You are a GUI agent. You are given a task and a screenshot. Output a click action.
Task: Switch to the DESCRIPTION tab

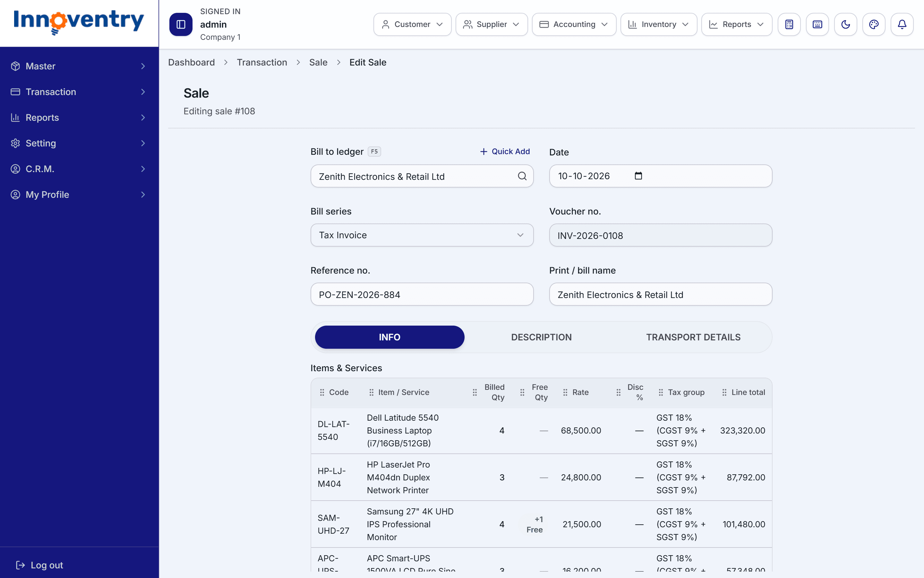pos(541,337)
